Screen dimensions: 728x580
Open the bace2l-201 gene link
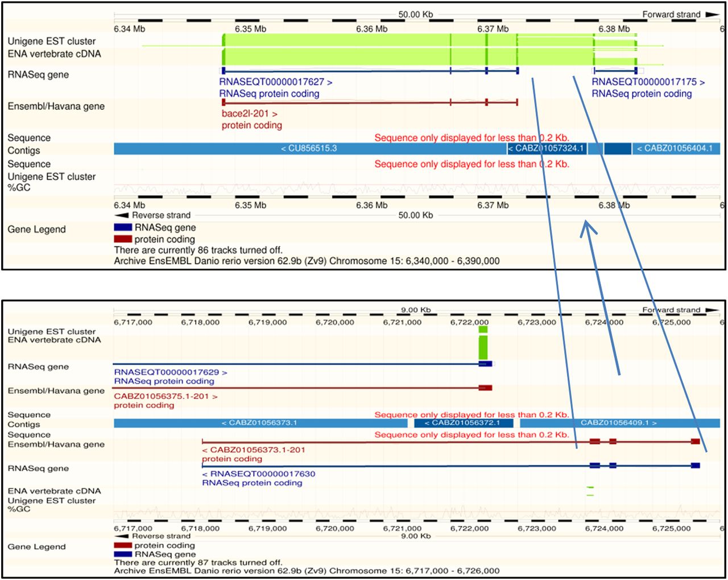pyautogui.click(x=249, y=114)
